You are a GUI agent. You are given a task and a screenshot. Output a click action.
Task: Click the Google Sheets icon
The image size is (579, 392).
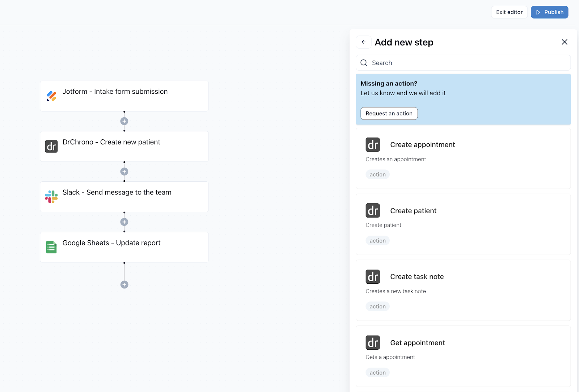[x=51, y=247]
